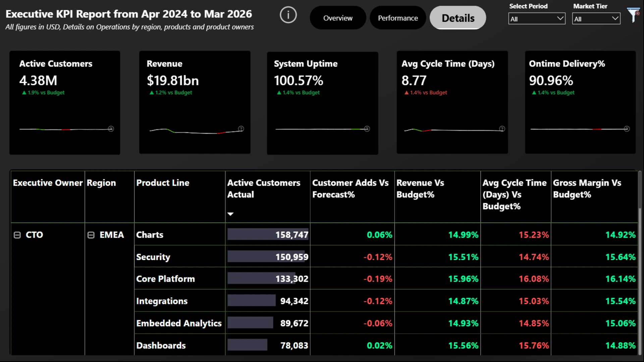
Task: Select the Core Platform product line cell
Action: [x=165, y=279]
